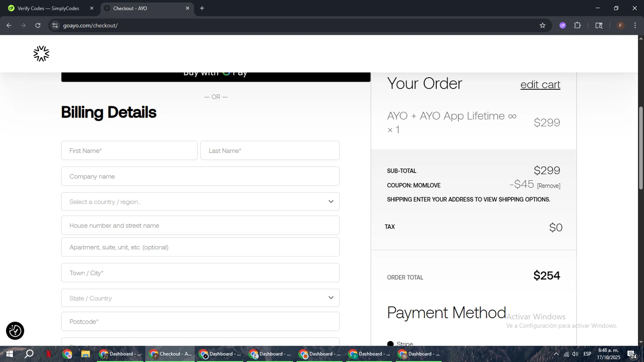Click Apartment, suite, unit field
Viewport: 644px width, 362px height.
tap(200, 247)
